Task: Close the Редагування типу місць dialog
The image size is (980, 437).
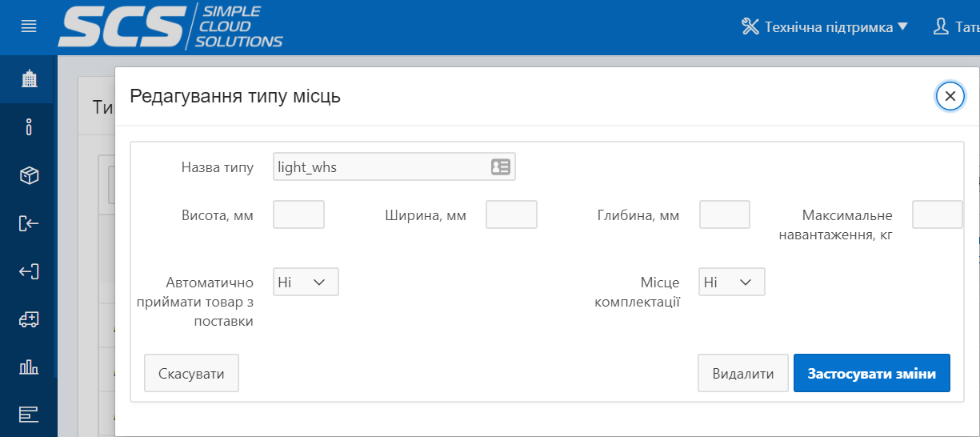Action: pyautogui.click(x=950, y=96)
